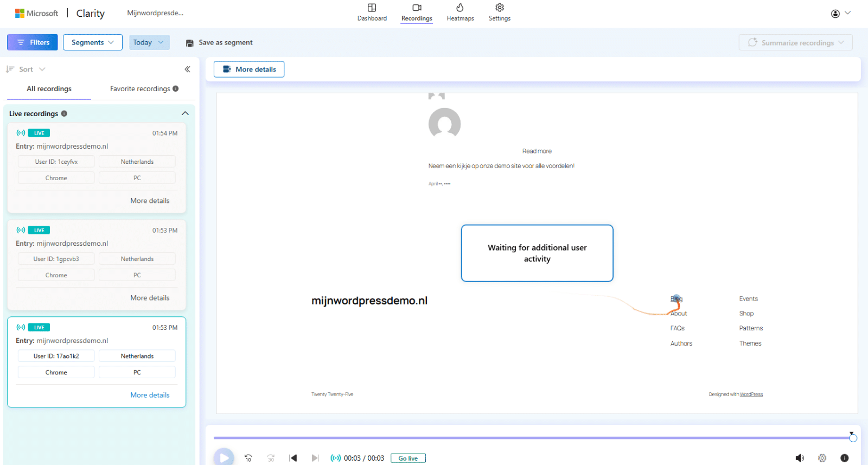Mute the playback volume

click(x=800, y=458)
